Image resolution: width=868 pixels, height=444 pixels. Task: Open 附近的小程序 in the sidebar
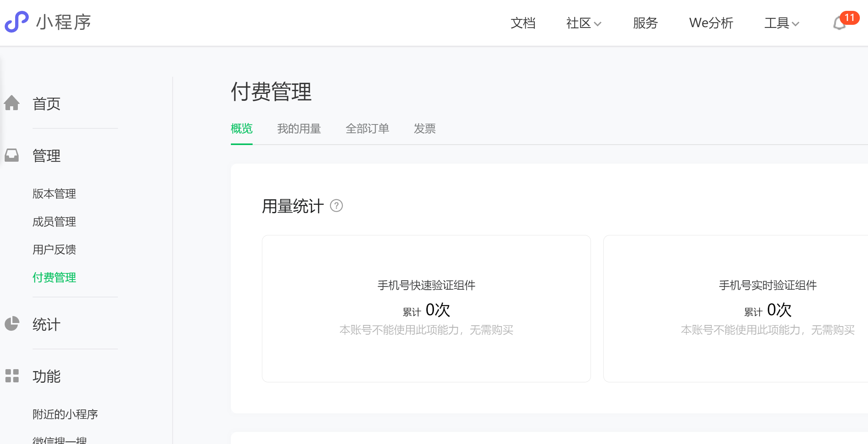[x=65, y=414]
